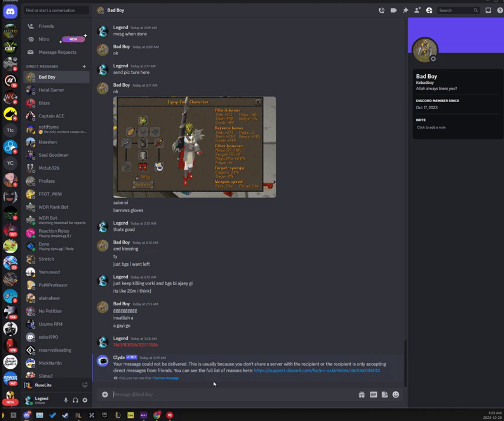
Task: Click the chat scrollbar
Action: [x=406, y=363]
